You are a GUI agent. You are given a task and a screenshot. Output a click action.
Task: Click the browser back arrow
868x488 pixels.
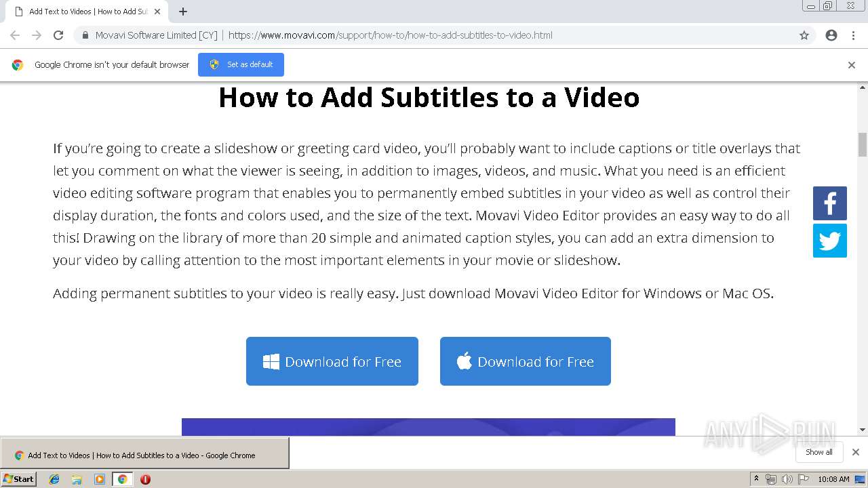tap(15, 35)
